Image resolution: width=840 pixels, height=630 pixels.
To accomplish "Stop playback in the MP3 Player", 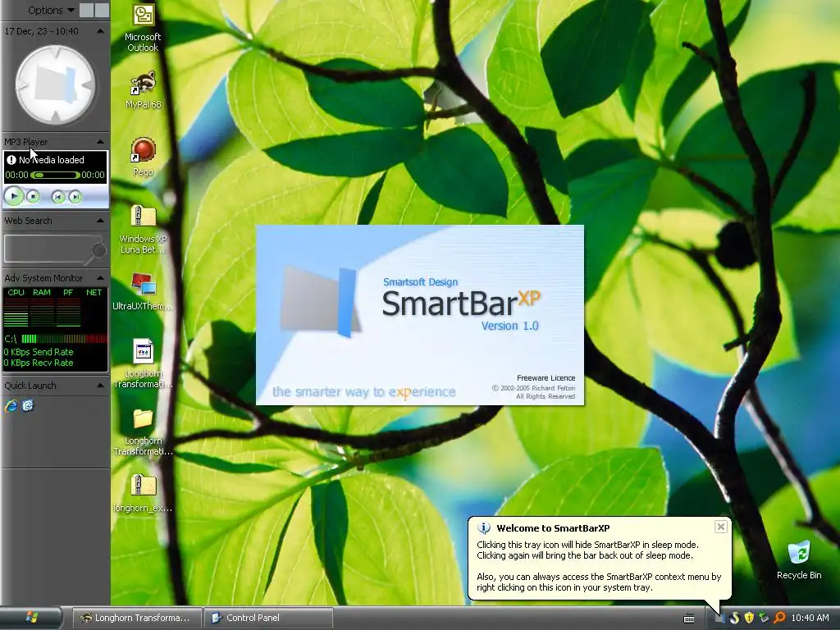I will point(33,197).
